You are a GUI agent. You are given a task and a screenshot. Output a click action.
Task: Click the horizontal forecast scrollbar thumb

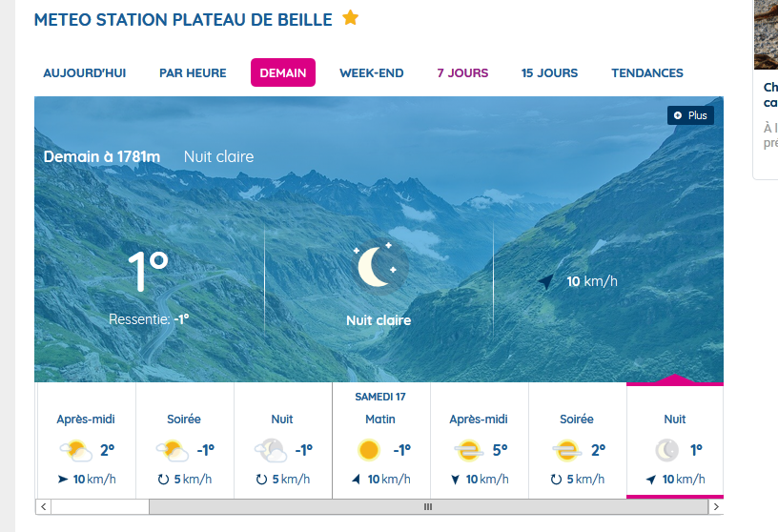click(x=427, y=506)
